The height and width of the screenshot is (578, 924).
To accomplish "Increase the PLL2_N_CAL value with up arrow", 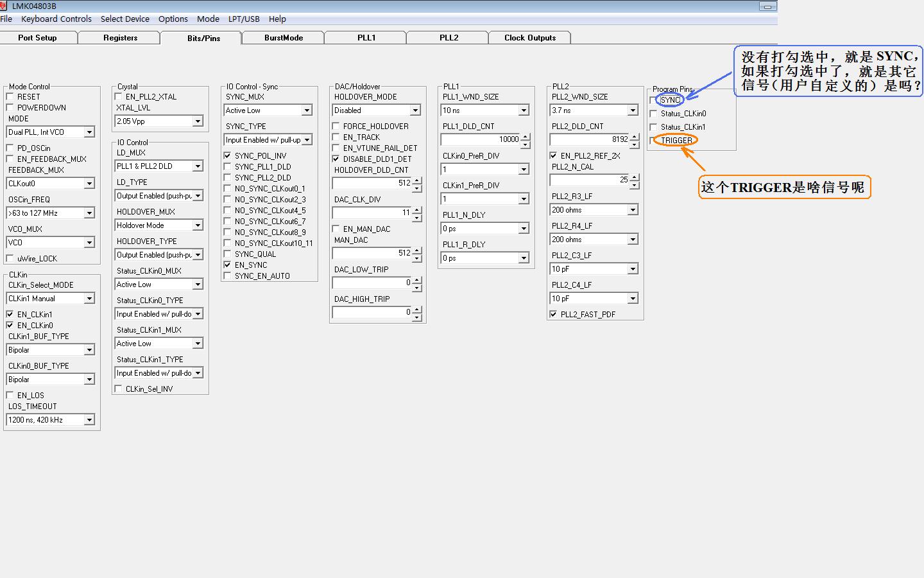I will point(635,177).
